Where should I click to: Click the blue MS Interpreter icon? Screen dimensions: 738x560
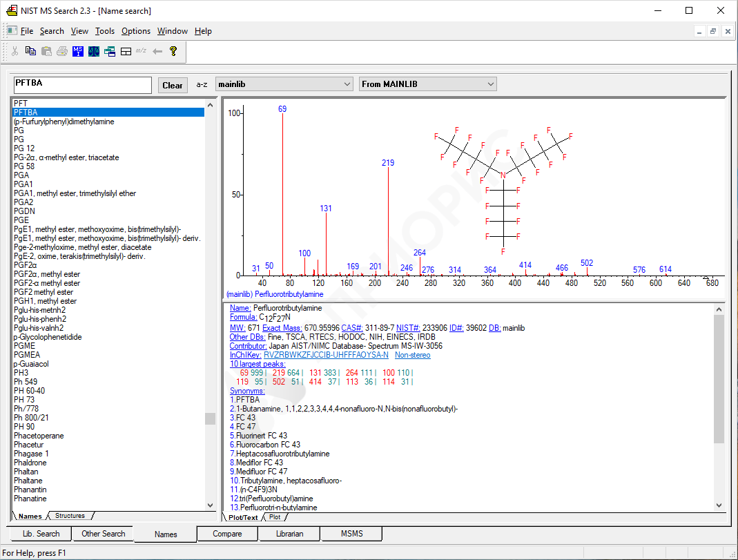(78, 51)
